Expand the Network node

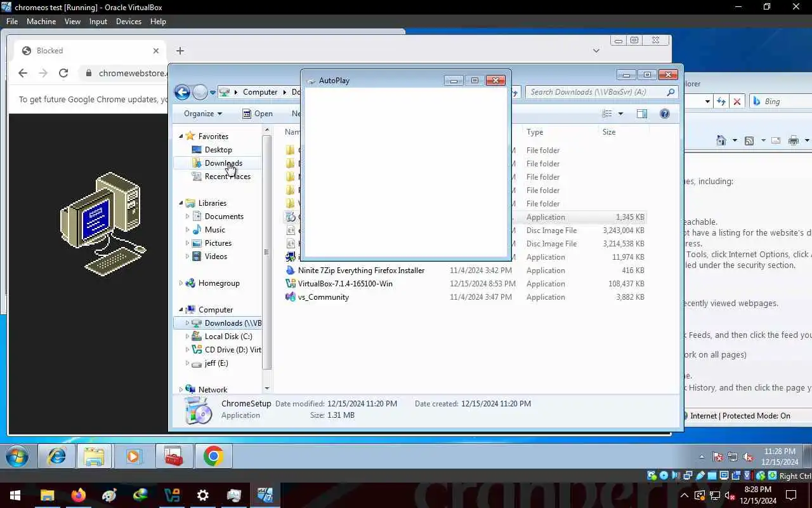[181, 390]
